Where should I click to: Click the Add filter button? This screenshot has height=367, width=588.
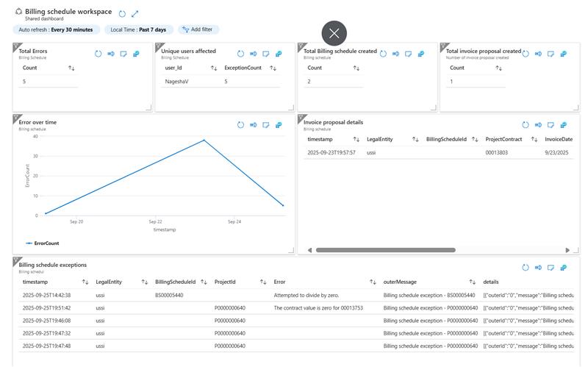198,29
